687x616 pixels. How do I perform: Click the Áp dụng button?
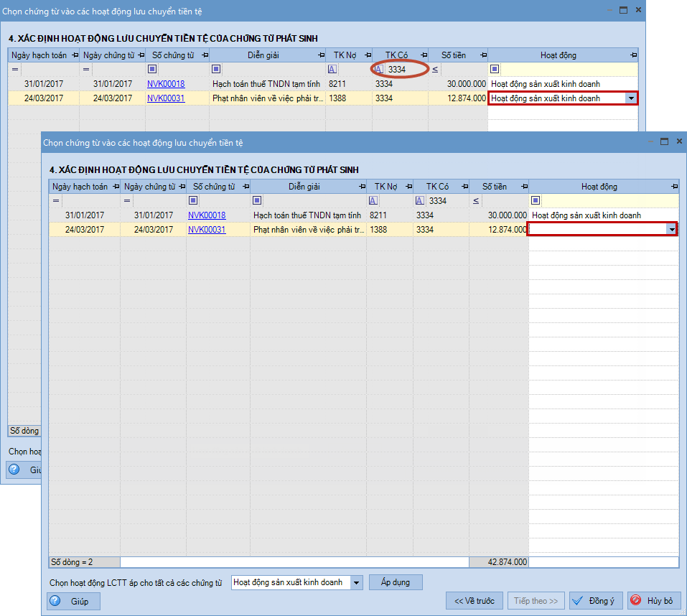click(x=396, y=582)
